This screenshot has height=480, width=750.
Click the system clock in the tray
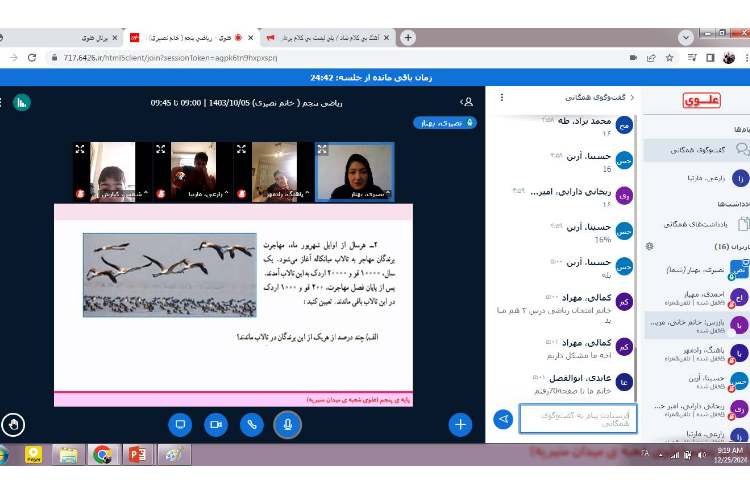click(x=730, y=455)
